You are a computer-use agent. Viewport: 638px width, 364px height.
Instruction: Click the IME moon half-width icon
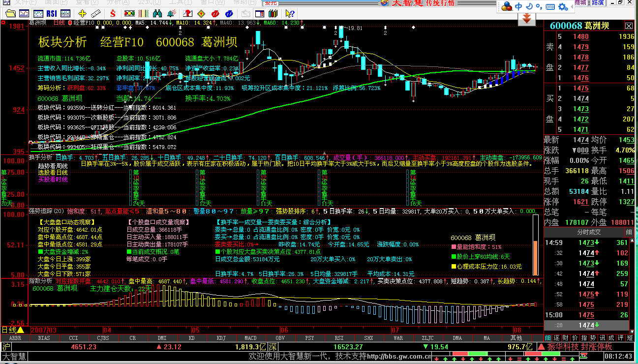(529, 6)
